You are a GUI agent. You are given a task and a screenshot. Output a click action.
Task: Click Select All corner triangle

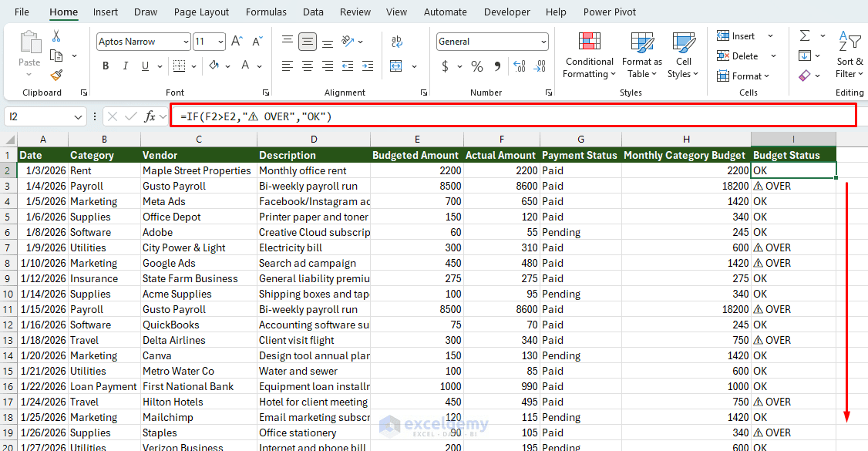click(x=8, y=139)
